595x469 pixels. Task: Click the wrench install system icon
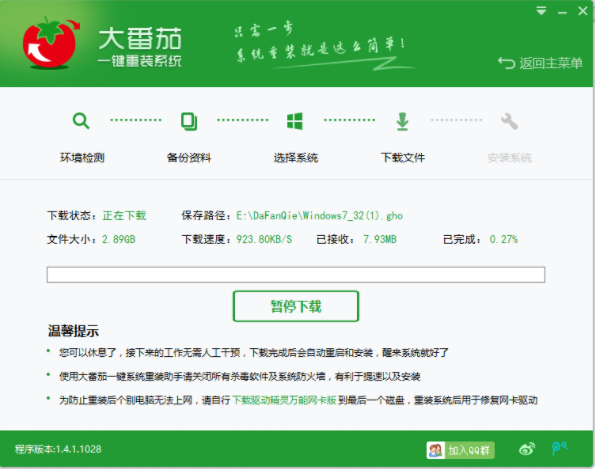coord(509,121)
